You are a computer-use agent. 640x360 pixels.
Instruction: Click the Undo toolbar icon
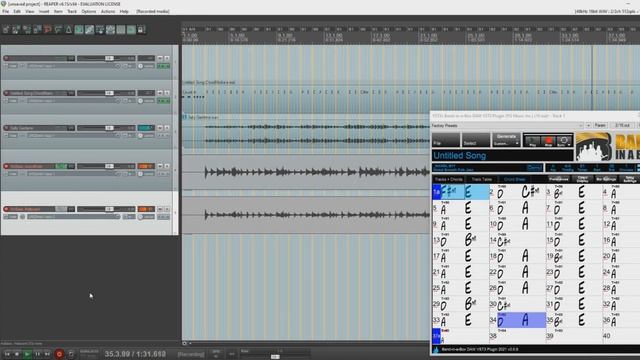48,30
